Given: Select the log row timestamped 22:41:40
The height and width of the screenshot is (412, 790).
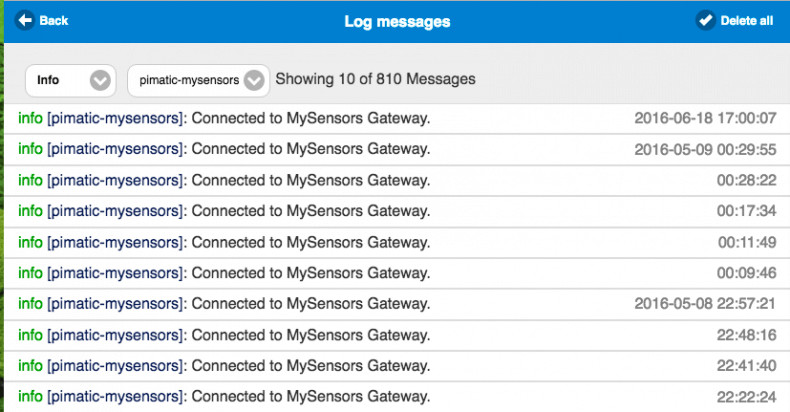Looking at the screenshot, I should (x=397, y=366).
